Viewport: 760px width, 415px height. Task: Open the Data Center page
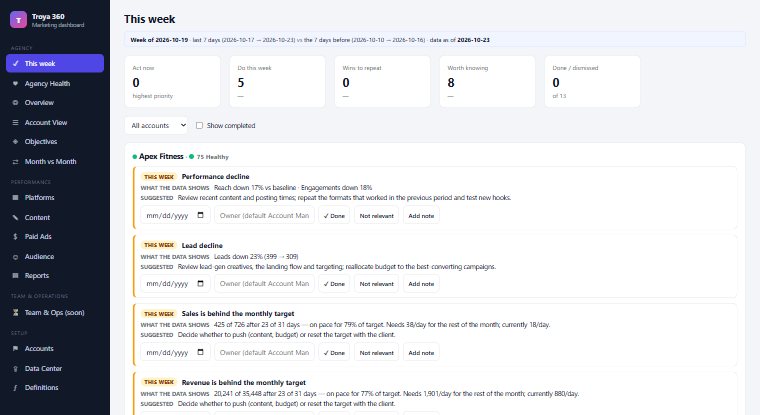coord(55,368)
